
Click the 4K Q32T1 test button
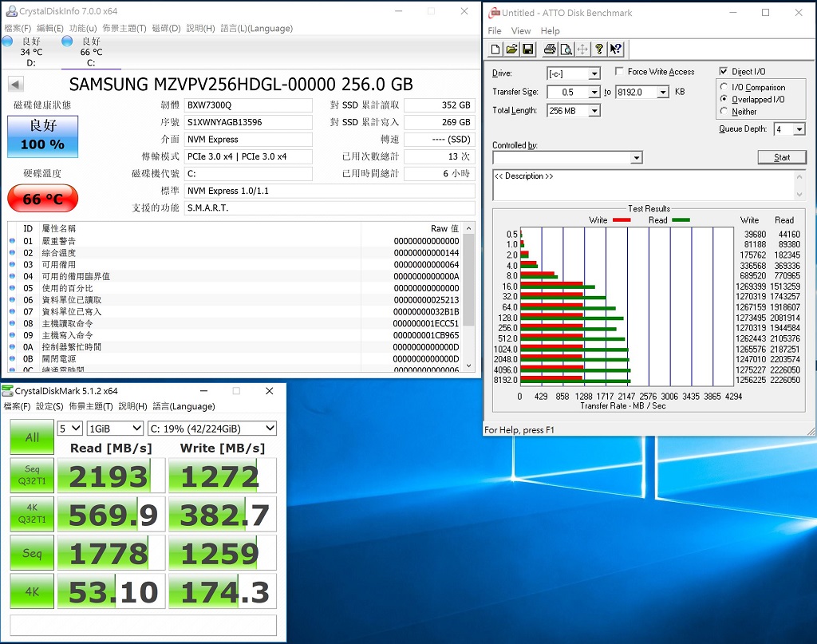tap(32, 514)
